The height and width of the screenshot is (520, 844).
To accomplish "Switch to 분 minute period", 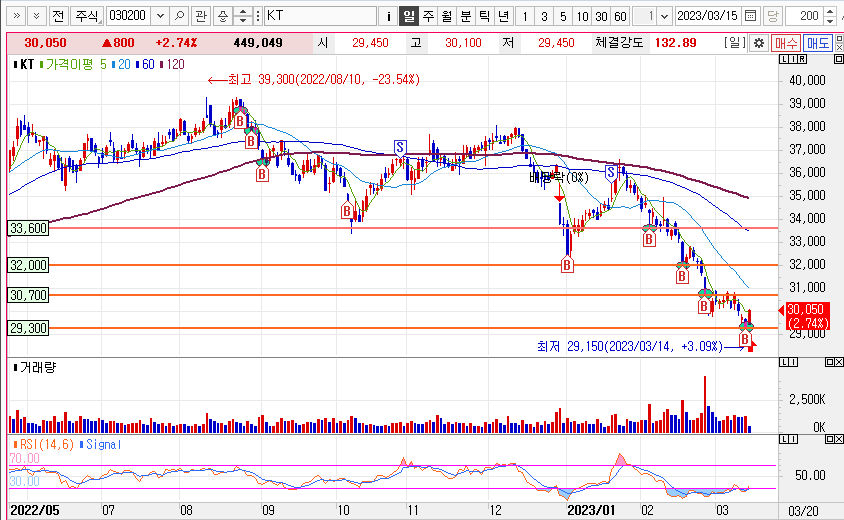I will coord(466,16).
